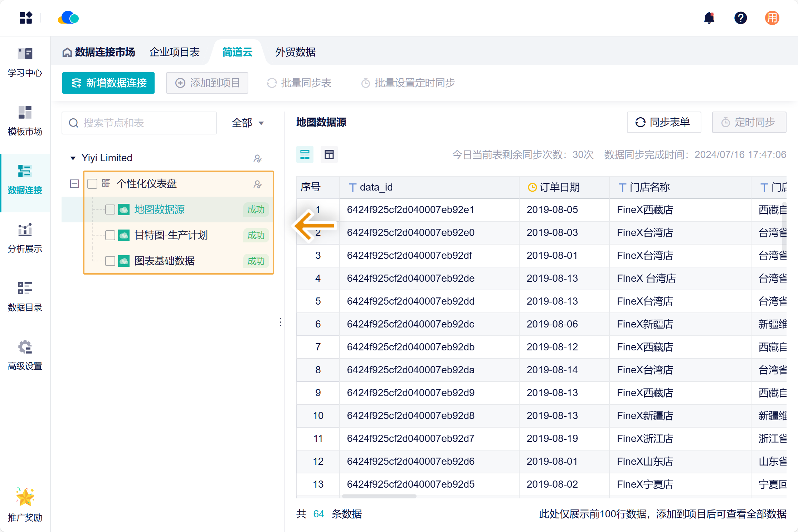The height and width of the screenshot is (532, 798).
Task: Open notifications bell
Action: (709, 18)
